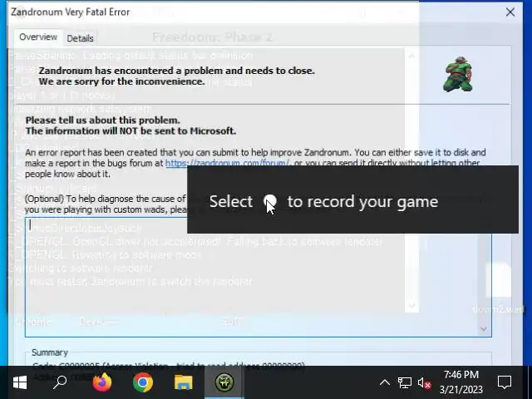Click the 'Please tell us about this problem' text
This screenshot has width=532, height=399.
[103, 120]
